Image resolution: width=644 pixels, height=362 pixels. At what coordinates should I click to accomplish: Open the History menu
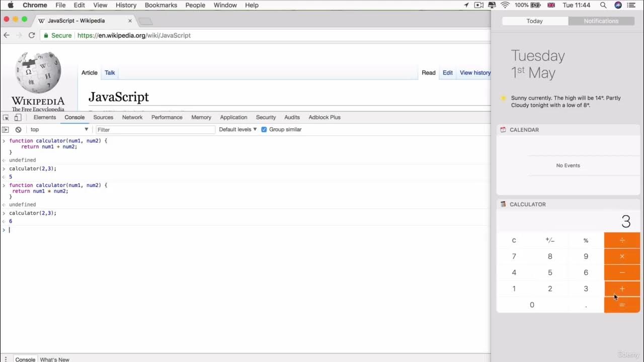[126, 5]
